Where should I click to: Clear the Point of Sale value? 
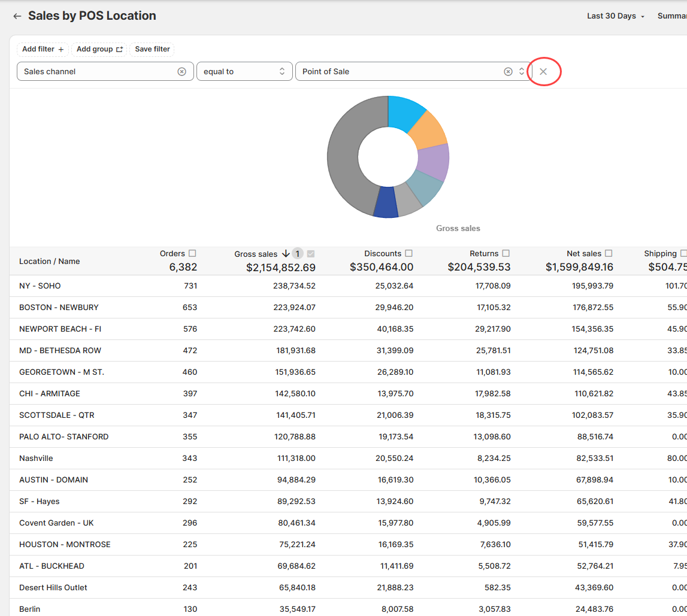(508, 72)
